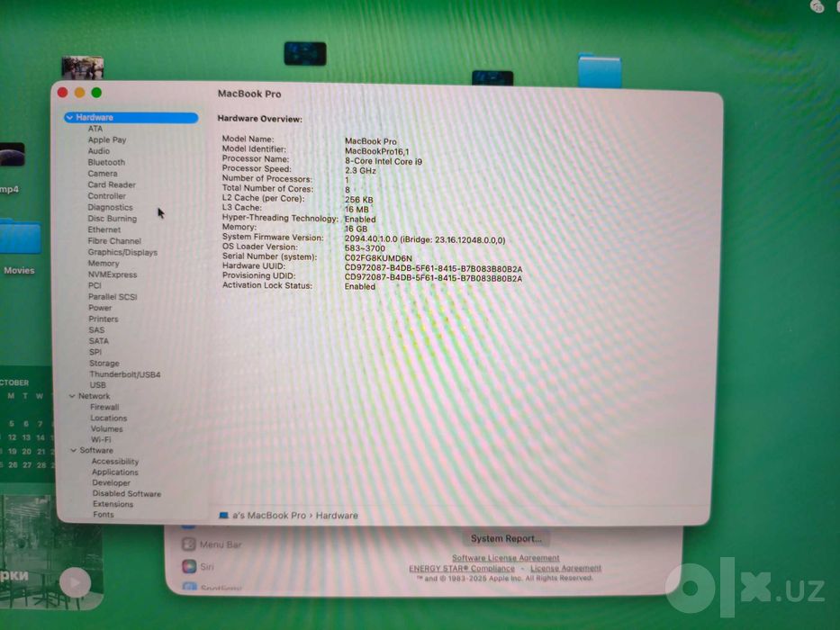Select PCI in the sidebar
Image resolution: width=840 pixels, height=630 pixels.
(x=95, y=285)
